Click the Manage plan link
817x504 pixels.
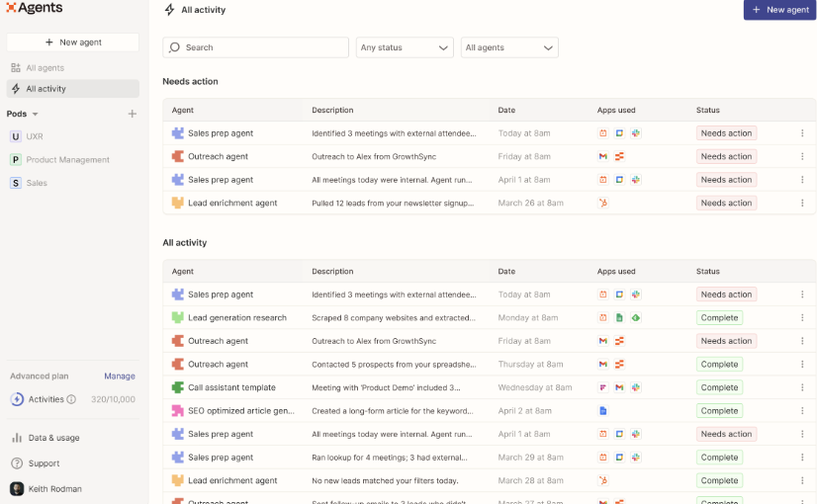(x=120, y=376)
